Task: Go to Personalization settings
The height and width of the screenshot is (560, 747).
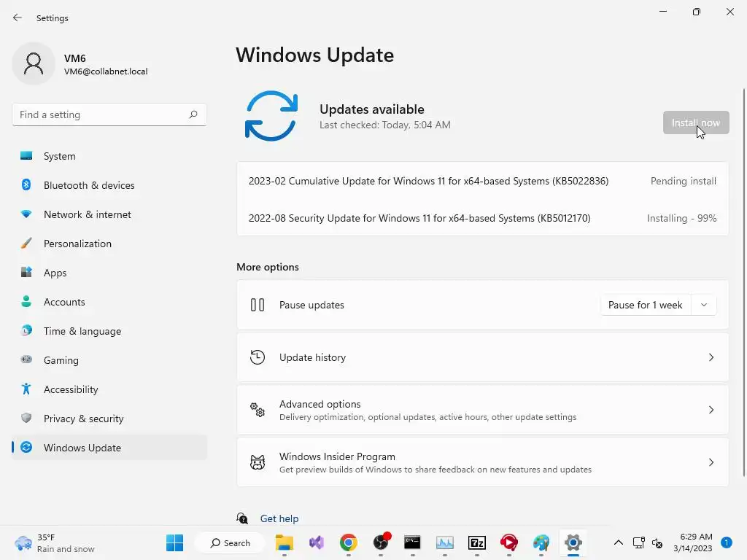Action: point(109,244)
